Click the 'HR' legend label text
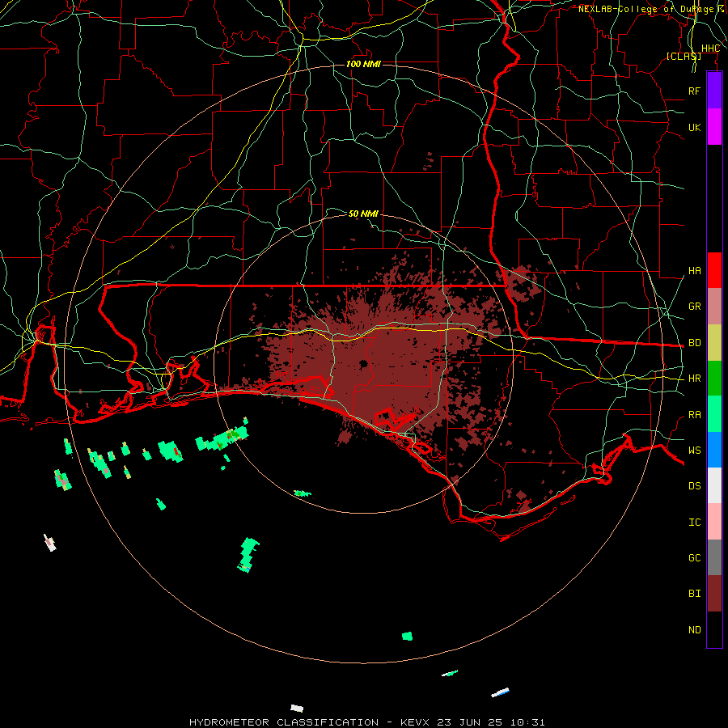Viewport: 728px width, 728px height. tap(694, 379)
